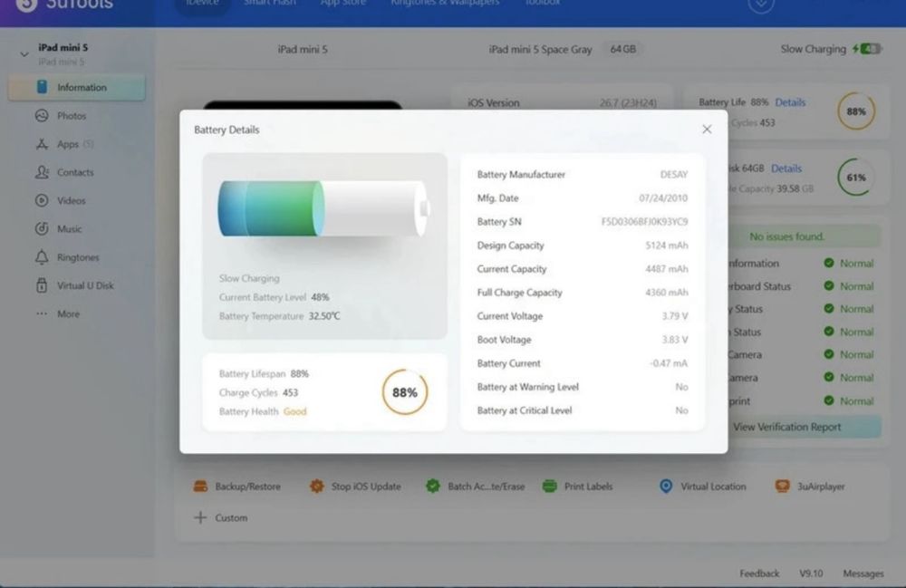This screenshot has height=588, width=906.
Task: Click the Virtual Location pin icon
Action: 666,487
